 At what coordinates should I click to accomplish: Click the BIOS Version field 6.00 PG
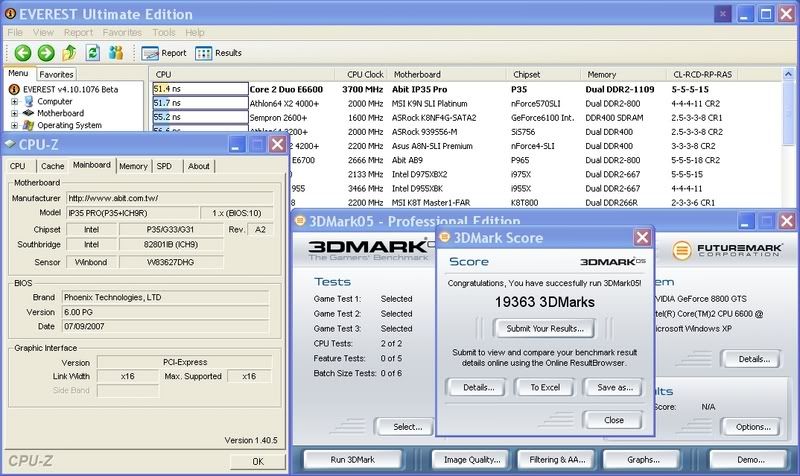165,312
